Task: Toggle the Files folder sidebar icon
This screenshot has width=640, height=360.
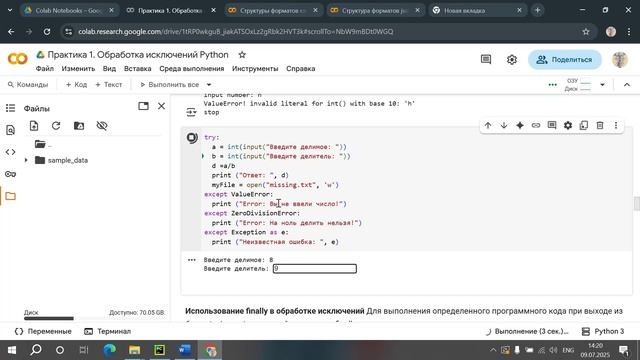Action: coord(11,196)
